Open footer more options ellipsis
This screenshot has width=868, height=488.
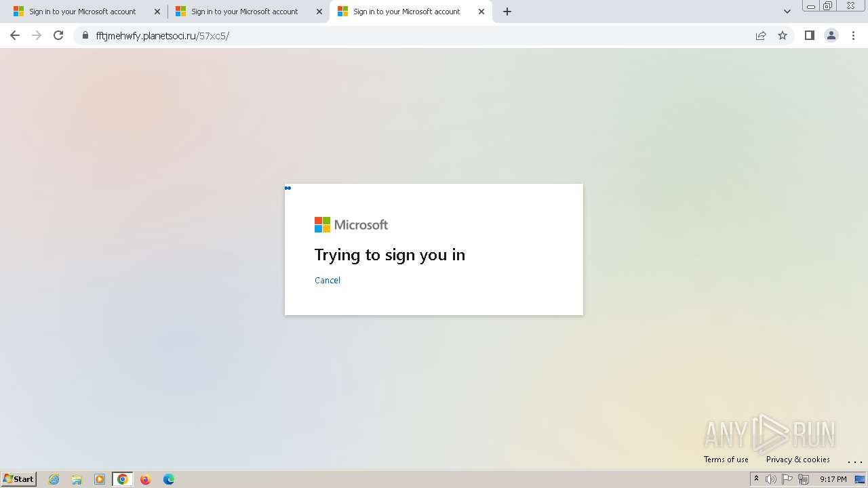[854, 460]
